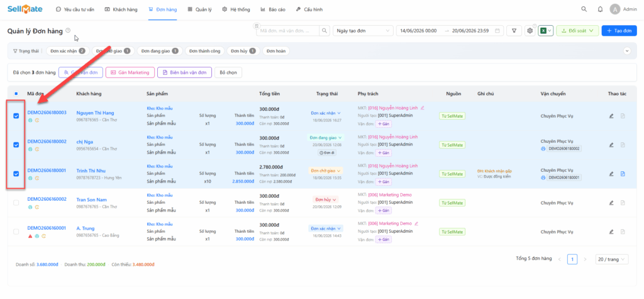Screen dimensions: 644x299
Task: Edit order DEMO2606180003 with pencil icon
Action: (611, 116)
